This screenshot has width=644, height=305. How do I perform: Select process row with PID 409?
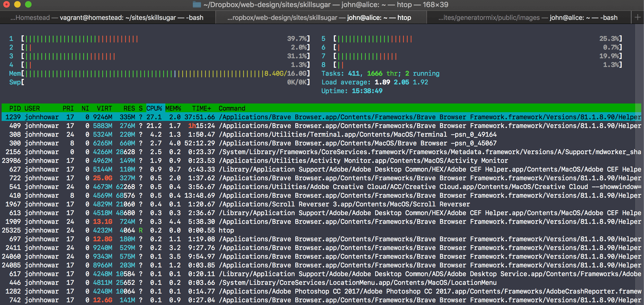coord(321,126)
